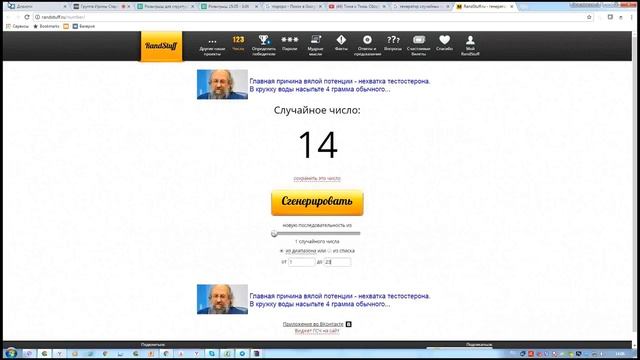
Task: Focus the 'до' range end field
Action: coord(337,262)
